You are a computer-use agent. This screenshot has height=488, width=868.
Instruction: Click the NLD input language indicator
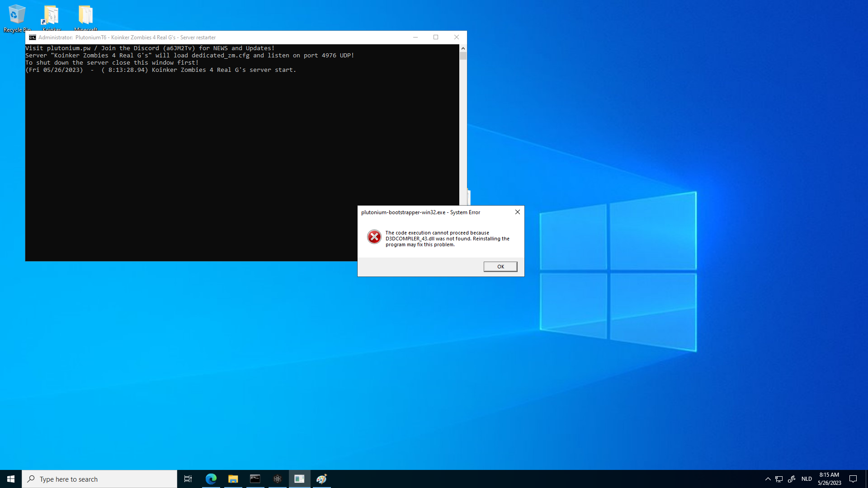807,479
